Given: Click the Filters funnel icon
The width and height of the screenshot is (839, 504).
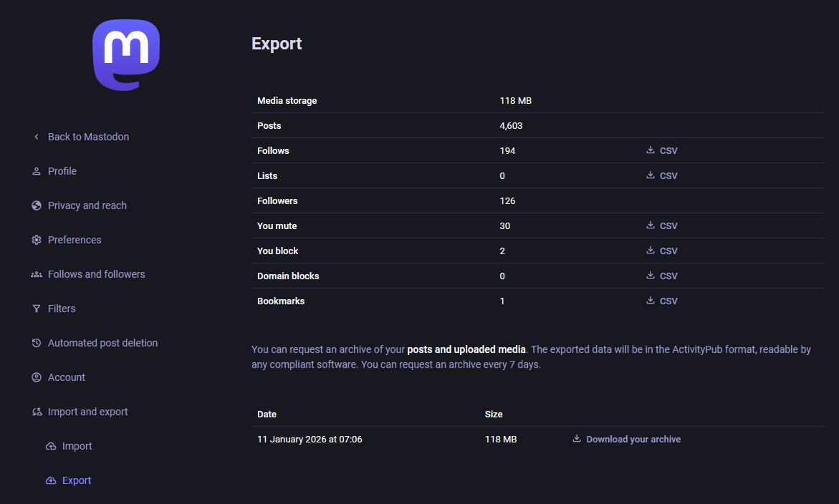Looking at the screenshot, I should point(37,309).
